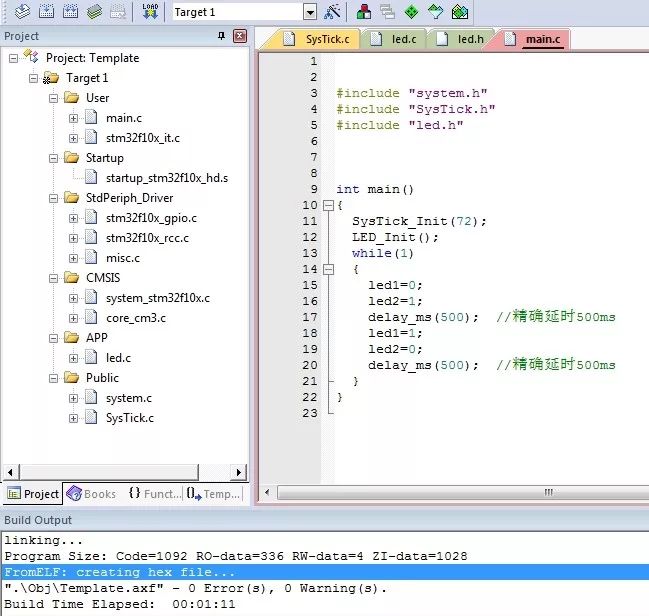Select led.c under APP folder
649x616 pixels.
click(x=118, y=358)
